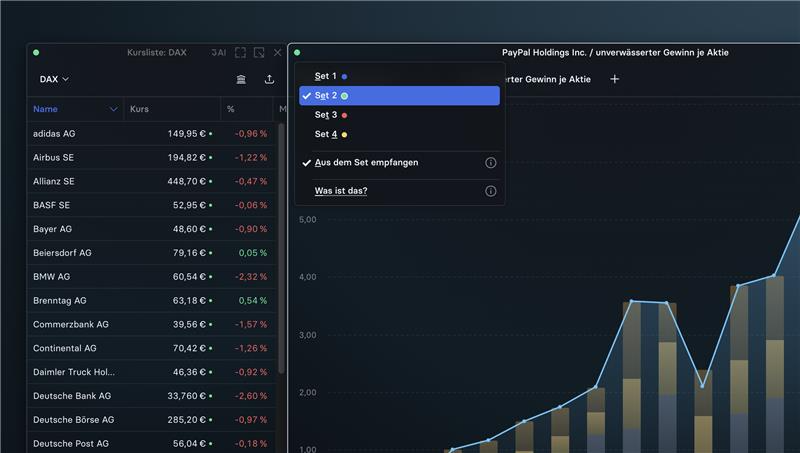Close the Kursliste: DAX widget
This screenshot has width=800, height=453.
[x=278, y=53]
